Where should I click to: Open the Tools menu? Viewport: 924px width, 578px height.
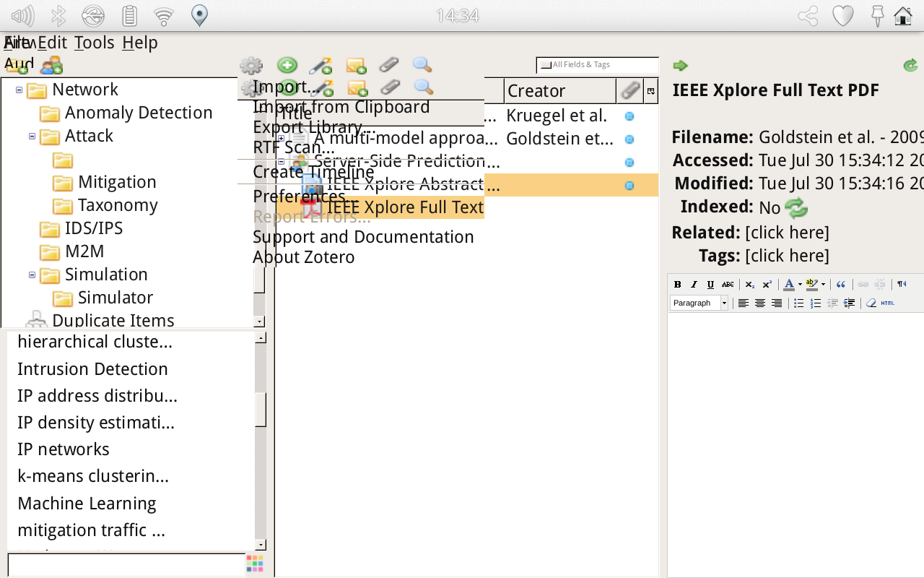[x=94, y=43]
